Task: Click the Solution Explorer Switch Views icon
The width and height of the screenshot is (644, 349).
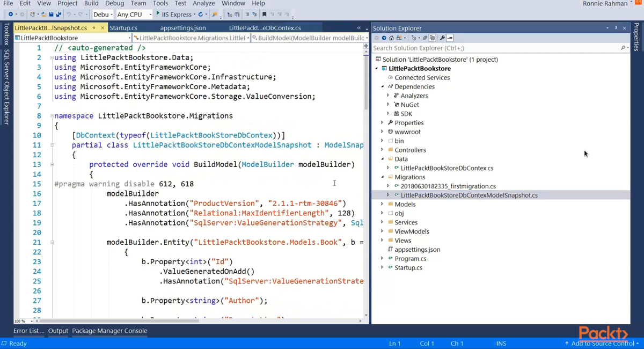Action: (x=399, y=38)
